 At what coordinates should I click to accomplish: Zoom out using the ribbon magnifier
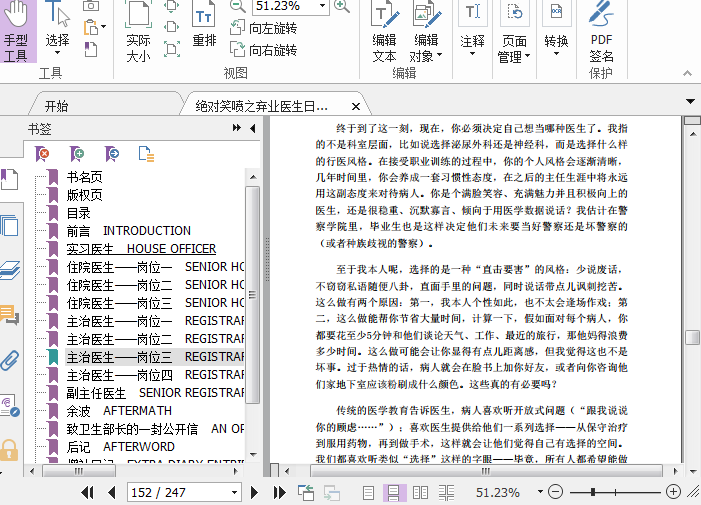(237, 6)
